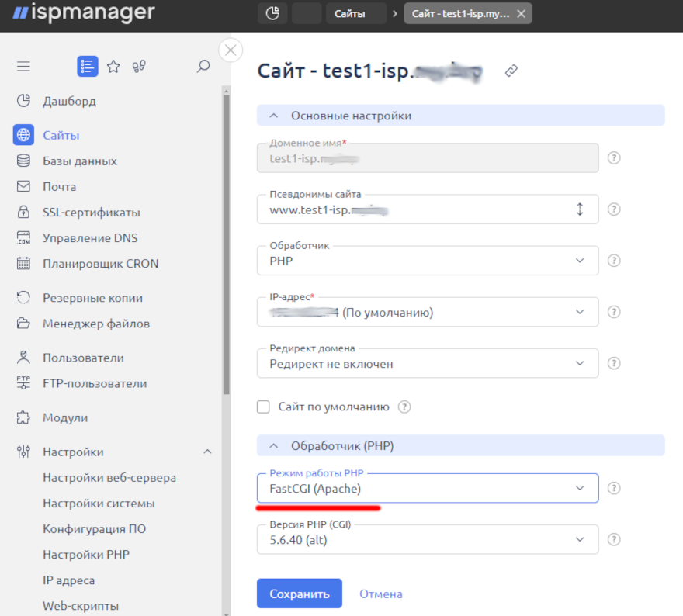Viewport: 683px width, 616px height.
Task: Open favorites star icon in sidebar
Action: tap(113, 67)
